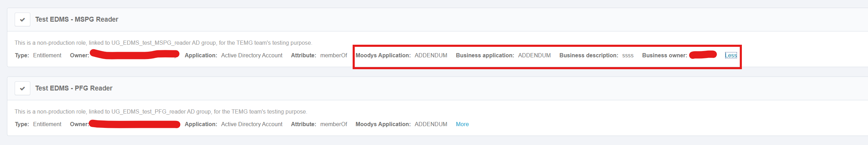868x145 pixels.
Task: Click Entitlement type value in PFG Reader row
Action: tap(47, 124)
